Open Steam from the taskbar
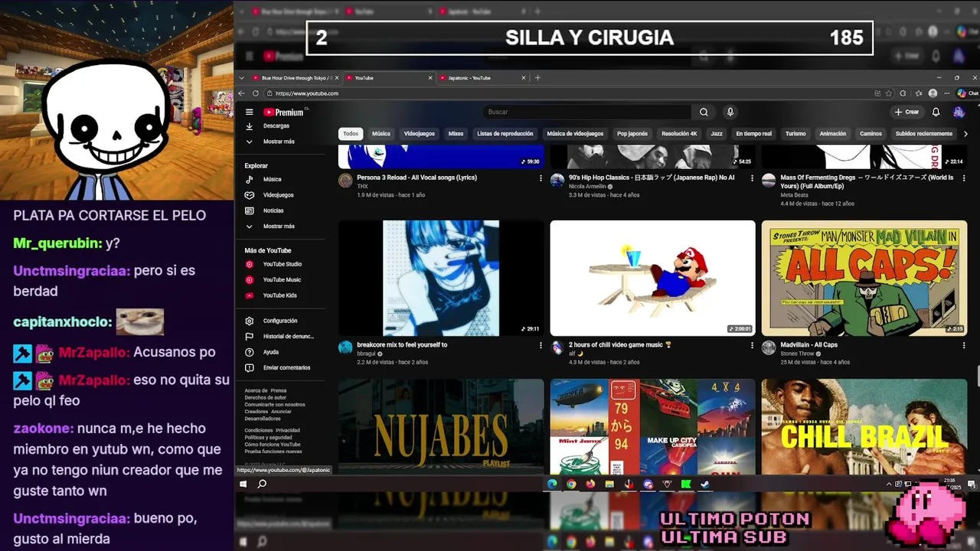This screenshot has height=551, width=980. tap(705, 484)
